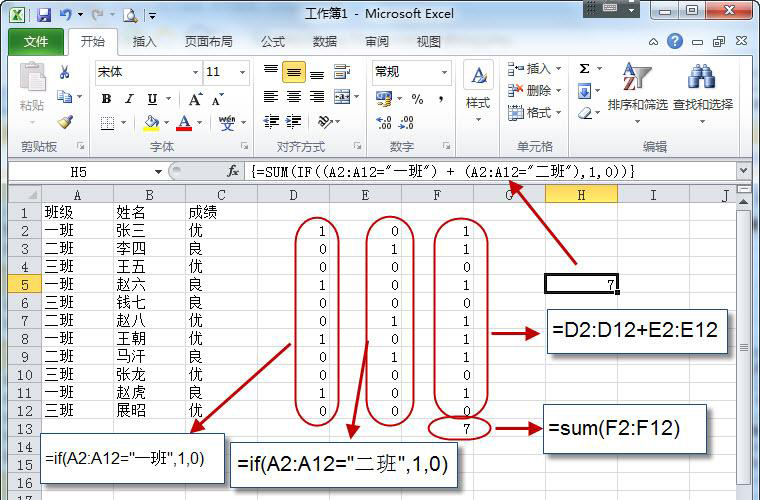Click the Undo icon in title bar

point(65,15)
